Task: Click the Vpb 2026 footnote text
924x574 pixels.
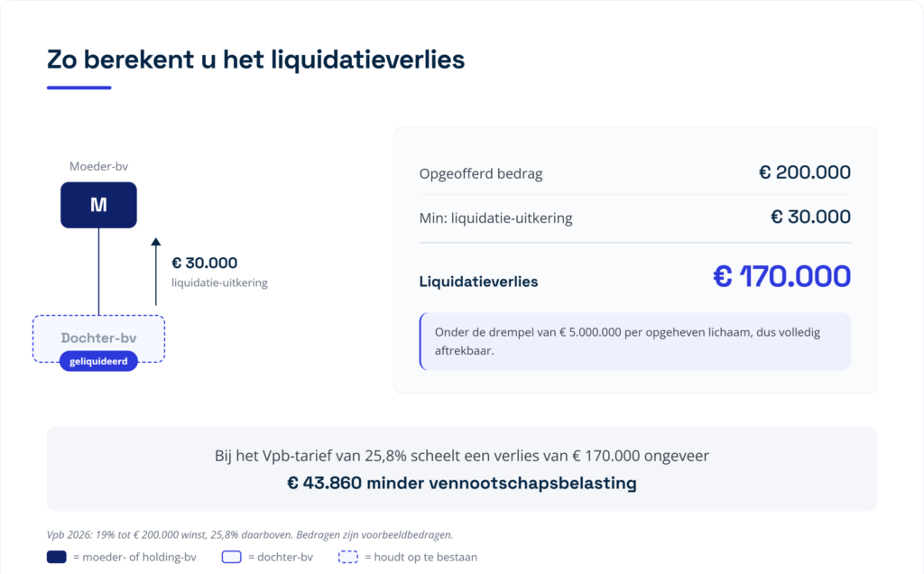Action: coord(250,535)
